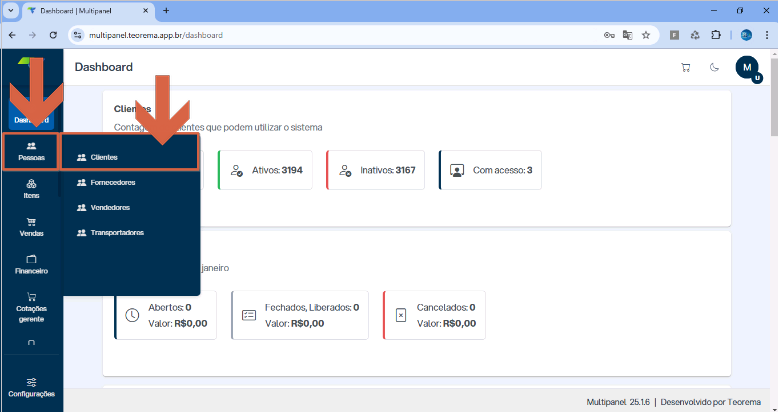The width and height of the screenshot is (778, 412).
Task: Click the Dashboard page heading
Action: pos(104,67)
